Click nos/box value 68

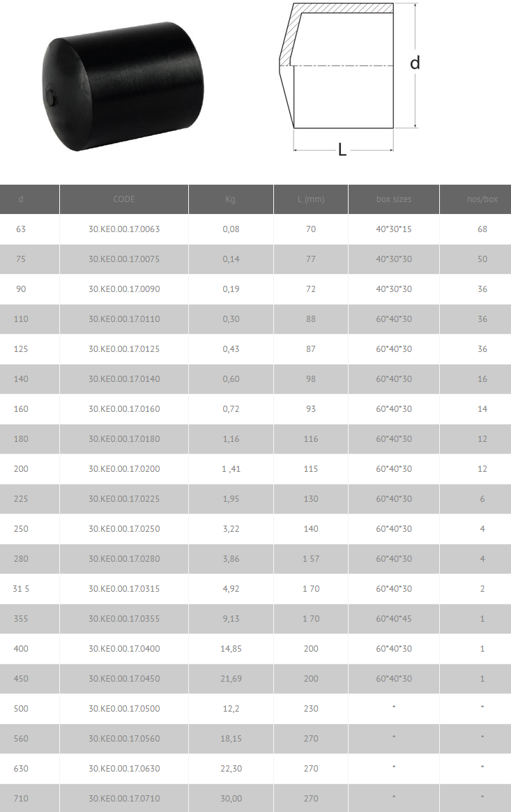coord(482,229)
